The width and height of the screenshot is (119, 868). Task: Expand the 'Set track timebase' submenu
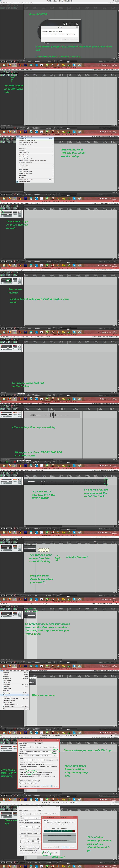pos(35,169)
